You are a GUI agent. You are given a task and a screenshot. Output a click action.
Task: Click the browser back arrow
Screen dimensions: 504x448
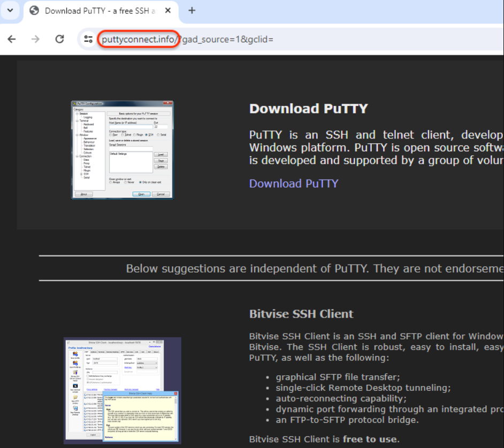click(x=12, y=39)
